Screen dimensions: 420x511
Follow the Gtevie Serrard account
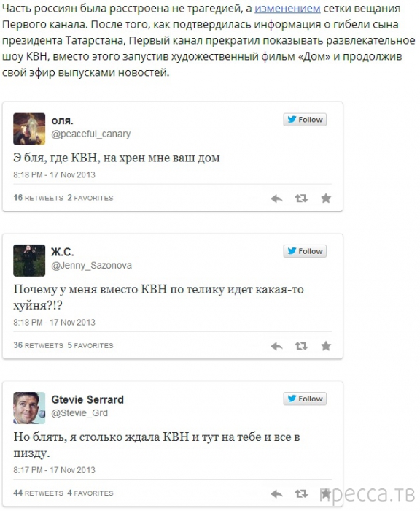click(x=305, y=399)
